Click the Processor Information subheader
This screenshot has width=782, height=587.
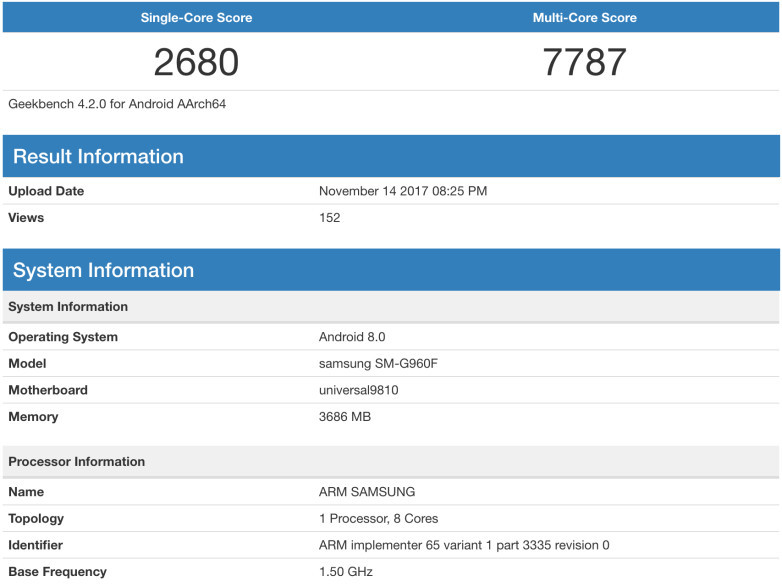point(391,462)
